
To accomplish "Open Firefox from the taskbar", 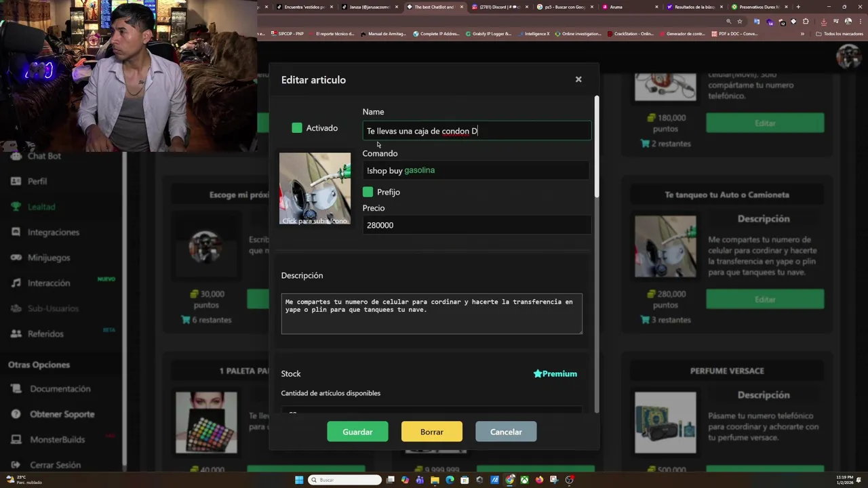I will coord(539,480).
